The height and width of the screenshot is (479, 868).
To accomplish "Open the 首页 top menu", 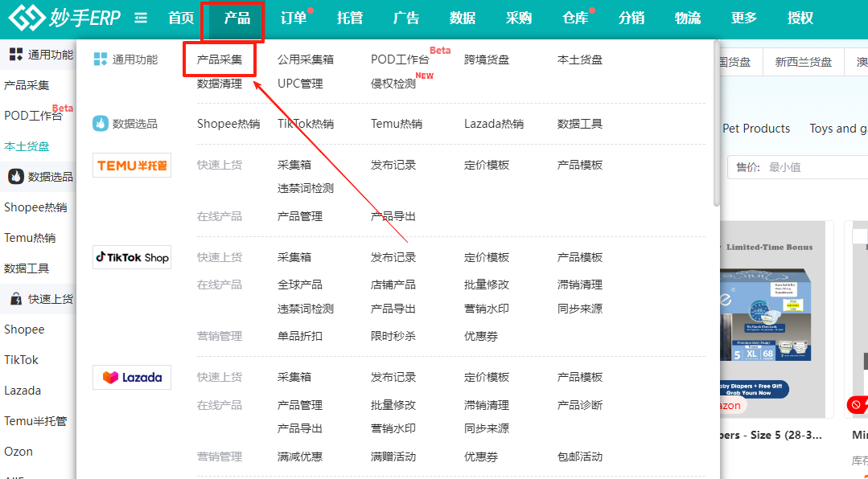I will pos(181,18).
